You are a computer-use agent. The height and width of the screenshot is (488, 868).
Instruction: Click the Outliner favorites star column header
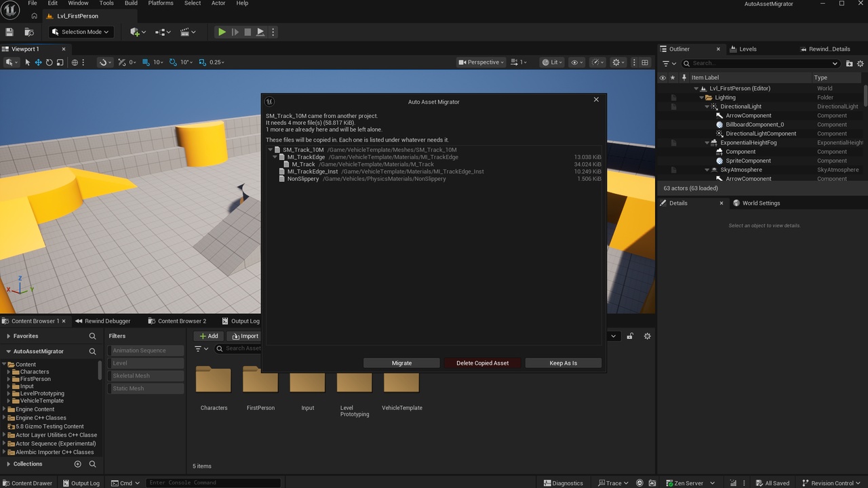click(x=673, y=77)
